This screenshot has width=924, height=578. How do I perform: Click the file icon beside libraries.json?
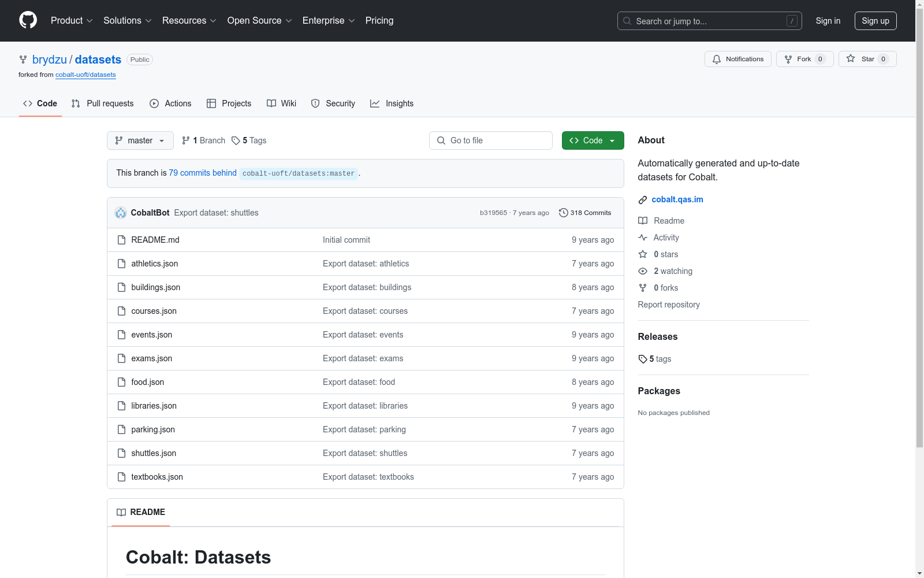(x=121, y=406)
